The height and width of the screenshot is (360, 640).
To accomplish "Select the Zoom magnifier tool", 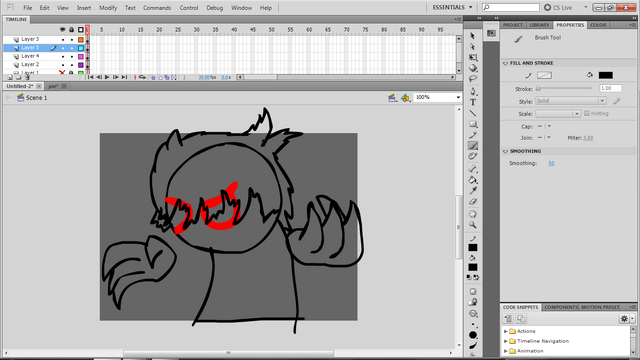I will (473, 225).
